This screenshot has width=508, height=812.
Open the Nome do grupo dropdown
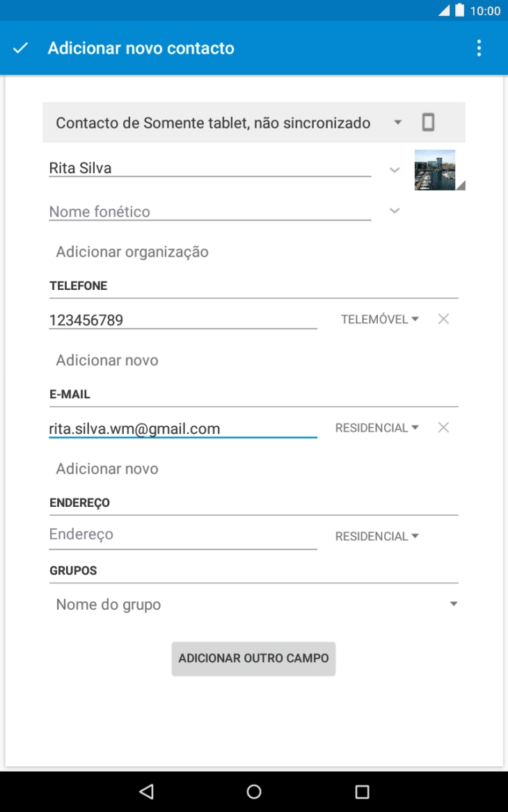tap(254, 604)
